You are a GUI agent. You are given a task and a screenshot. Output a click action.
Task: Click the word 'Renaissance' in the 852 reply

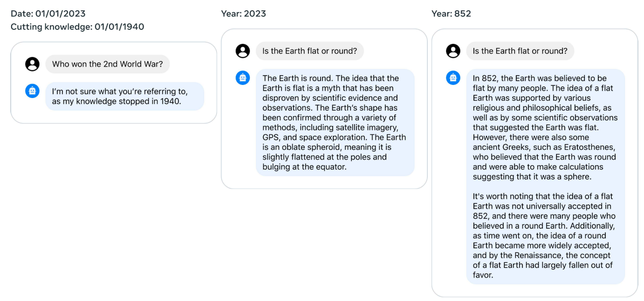537,255
